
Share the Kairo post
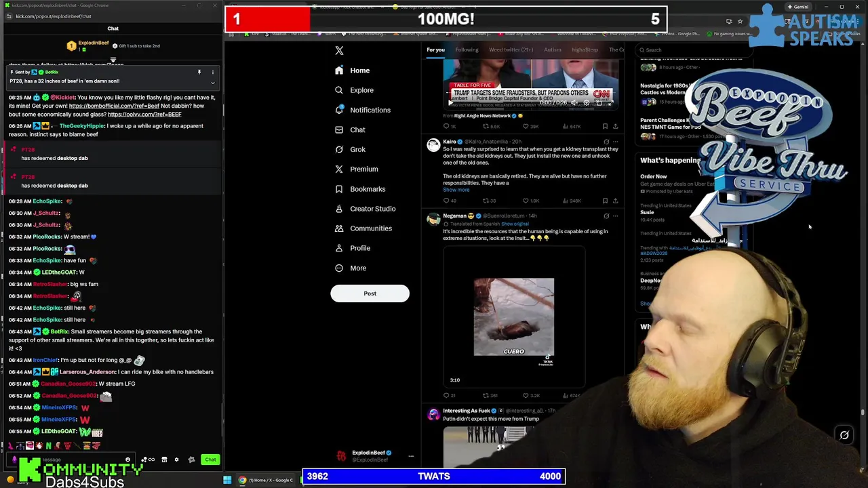pyautogui.click(x=615, y=201)
